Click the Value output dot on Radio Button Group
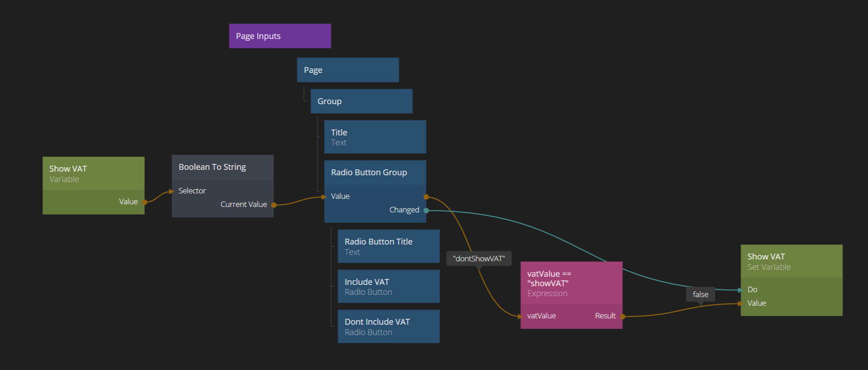Image resolution: width=868 pixels, height=370 pixels. [426, 197]
